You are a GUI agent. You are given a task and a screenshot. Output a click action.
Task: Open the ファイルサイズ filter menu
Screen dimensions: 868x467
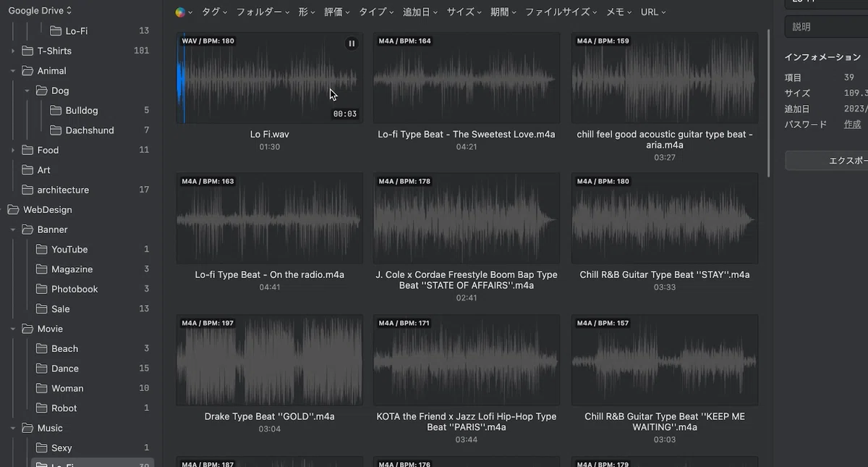[x=561, y=12]
